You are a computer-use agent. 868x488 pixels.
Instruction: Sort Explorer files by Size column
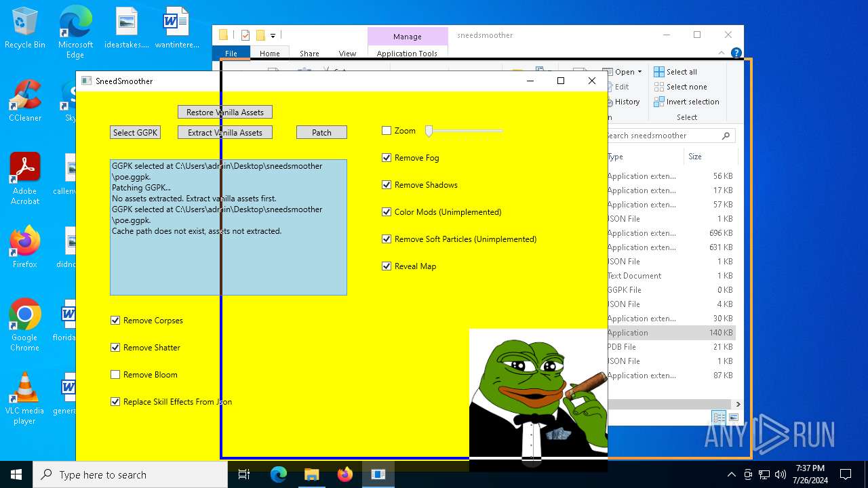tap(709, 157)
